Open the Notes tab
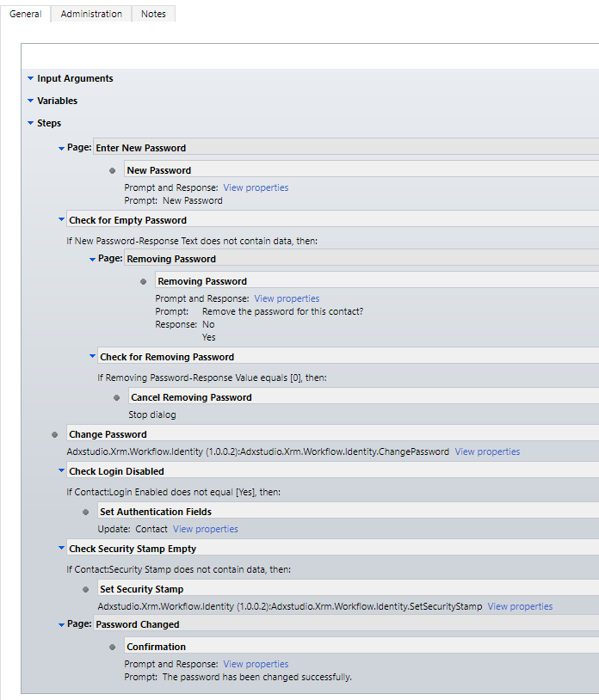The height and width of the screenshot is (700, 599). (153, 14)
